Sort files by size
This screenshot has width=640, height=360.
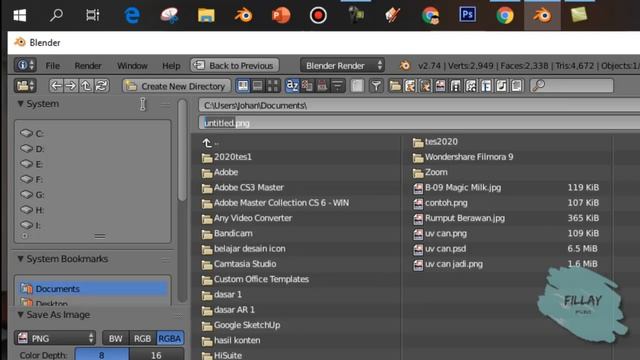point(338,86)
